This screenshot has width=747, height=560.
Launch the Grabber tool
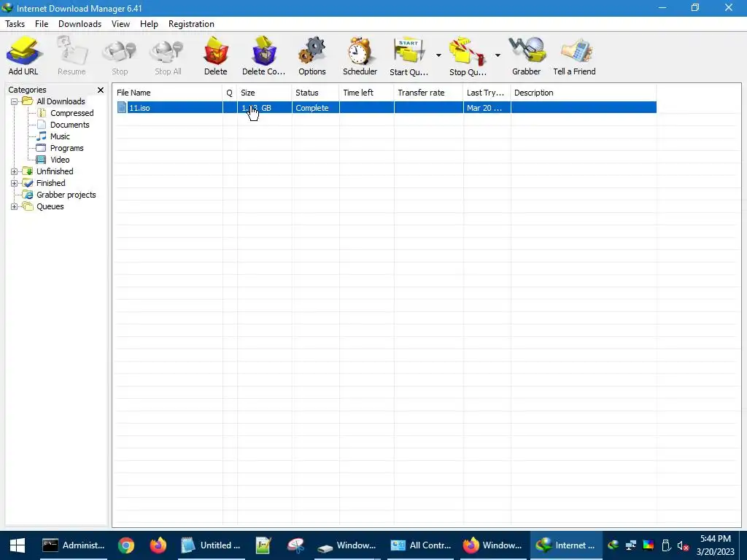coord(527,55)
